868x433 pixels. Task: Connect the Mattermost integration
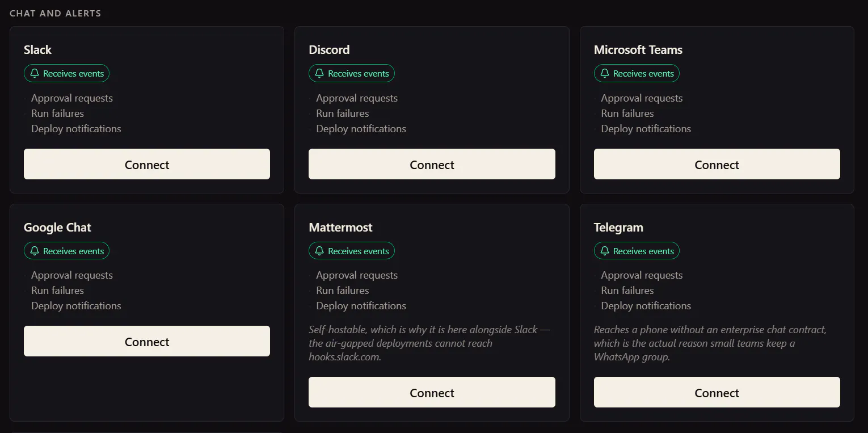click(432, 392)
